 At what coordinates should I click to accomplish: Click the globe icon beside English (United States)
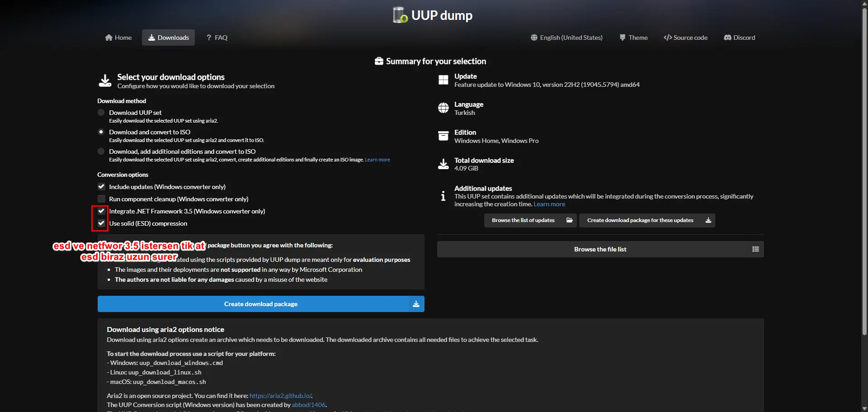pyautogui.click(x=534, y=38)
